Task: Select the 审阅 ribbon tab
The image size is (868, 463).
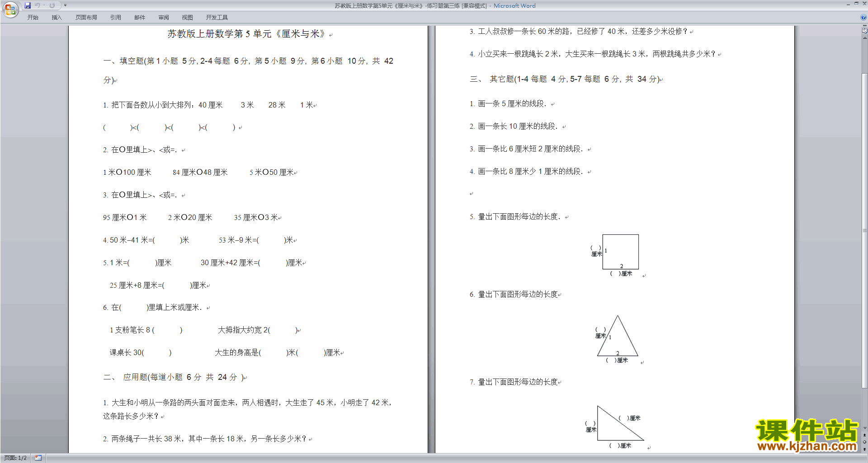Action: coord(164,18)
